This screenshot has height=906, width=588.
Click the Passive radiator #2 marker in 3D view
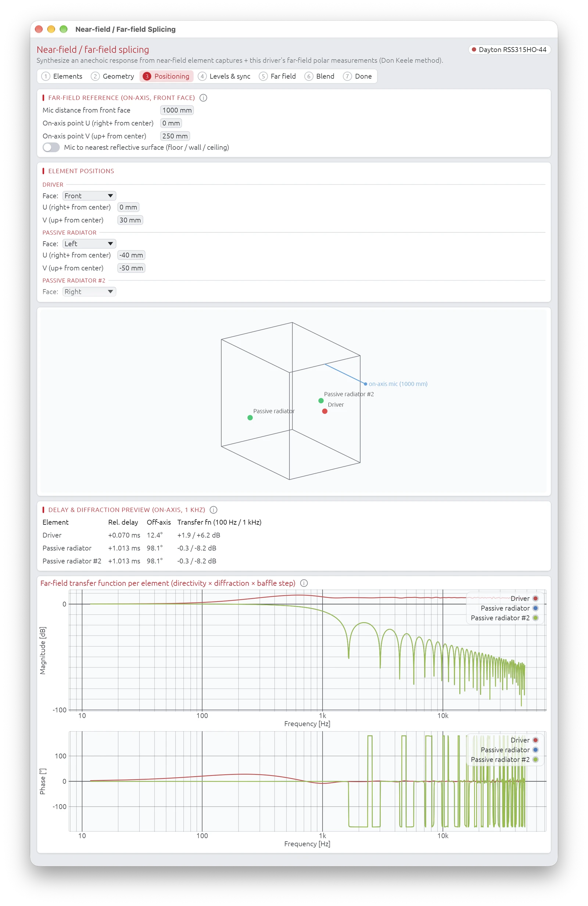click(321, 400)
